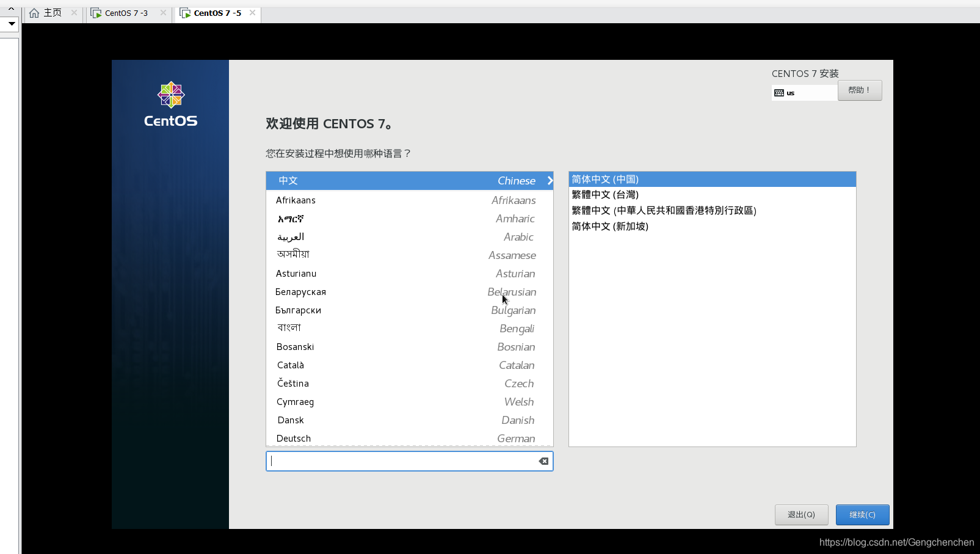Screen dimensions: 980x554
Task: Select Bosanski in the language list
Action: pos(410,347)
